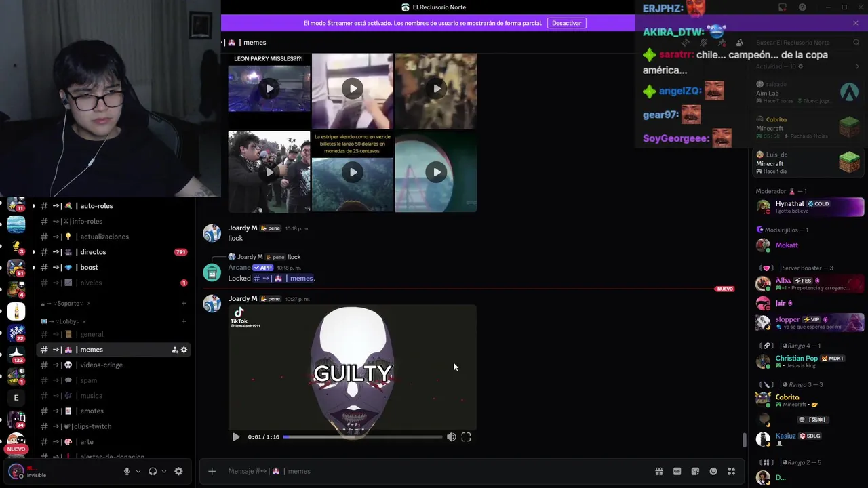The image size is (868, 488).
Task: Open the beer bottle server icon
Action: point(16,311)
